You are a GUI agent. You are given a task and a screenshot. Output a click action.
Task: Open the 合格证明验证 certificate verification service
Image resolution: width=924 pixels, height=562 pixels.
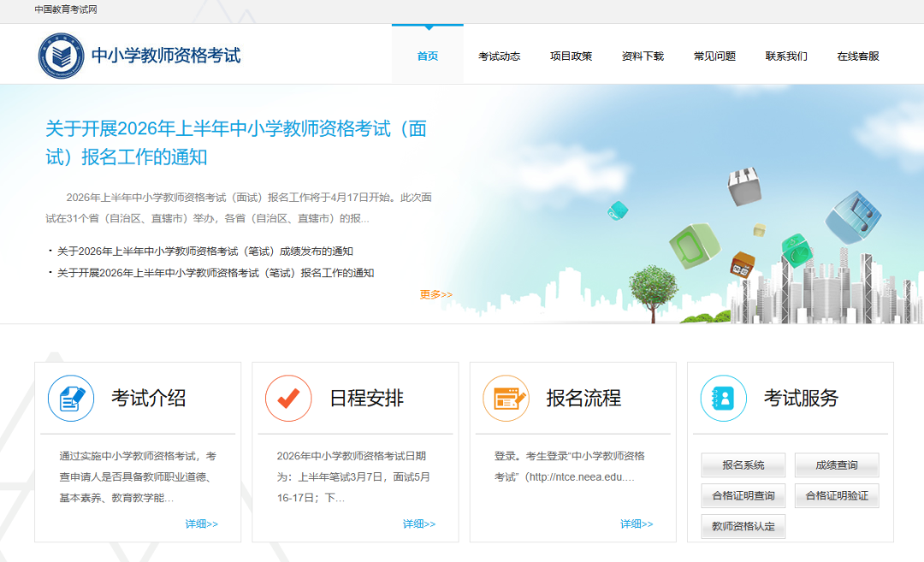pyautogui.click(x=836, y=495)
